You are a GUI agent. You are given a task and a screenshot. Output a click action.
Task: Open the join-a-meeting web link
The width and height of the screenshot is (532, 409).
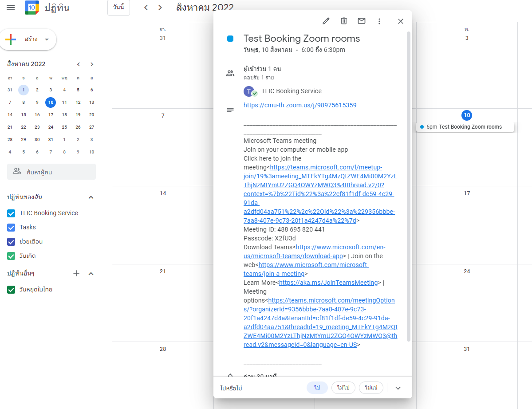(306, 269)
